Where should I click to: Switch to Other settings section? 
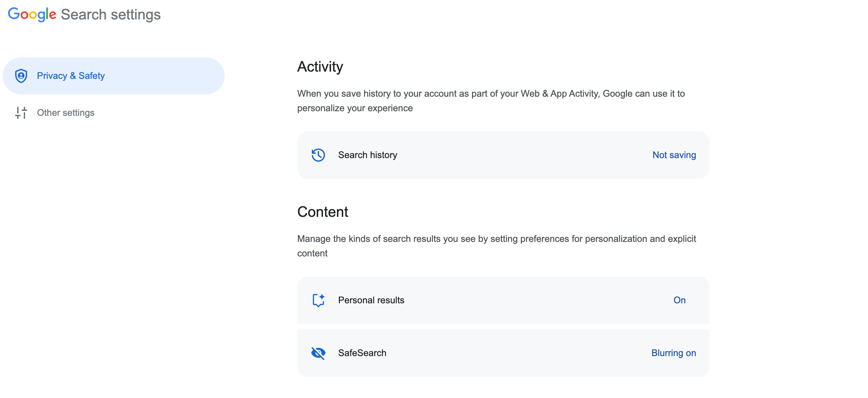65,113
